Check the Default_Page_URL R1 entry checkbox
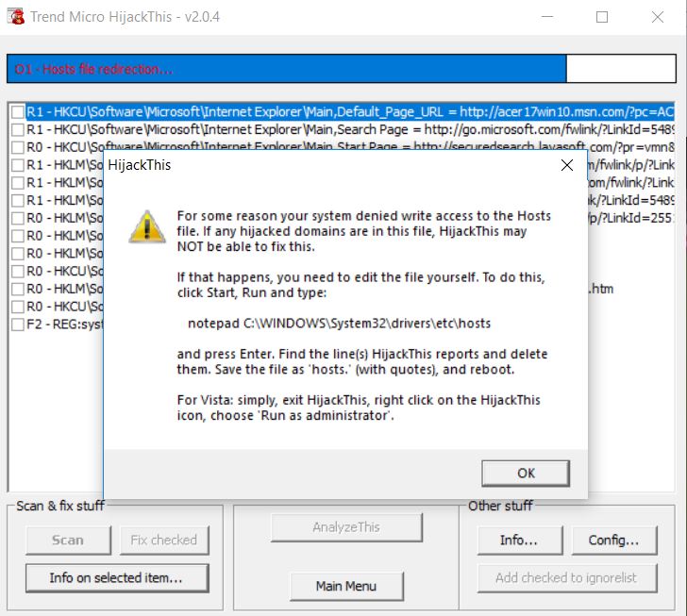Viewport: 687px width, 616px height. pyautogui.click(x=18, y=111)
